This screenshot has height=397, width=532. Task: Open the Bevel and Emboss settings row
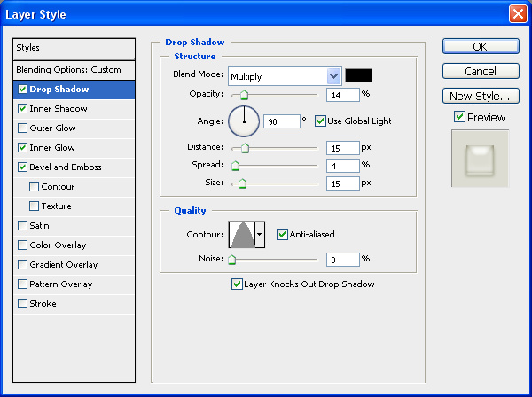tap(74, 167)
